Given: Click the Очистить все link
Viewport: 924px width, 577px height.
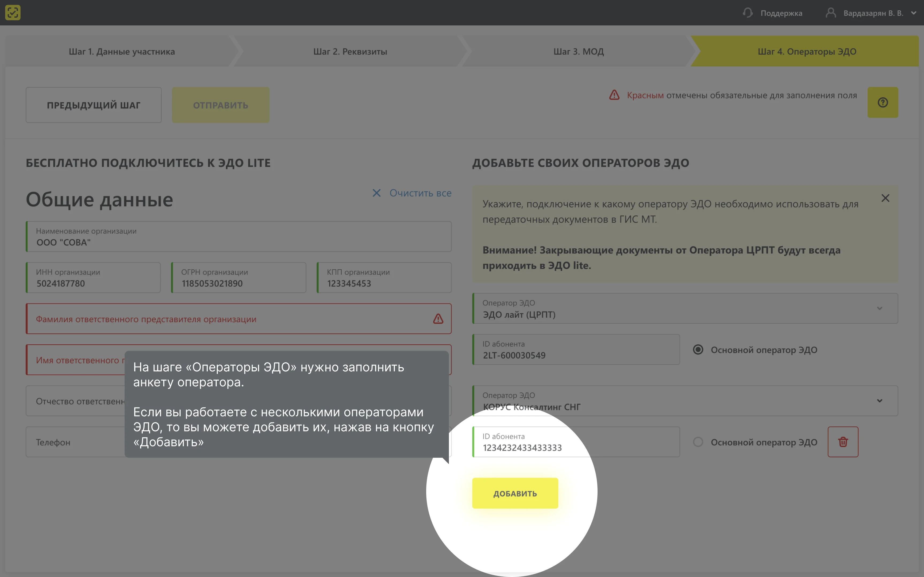Looking at the screenshot, I should pyautogui.click(x=420, y=193).
